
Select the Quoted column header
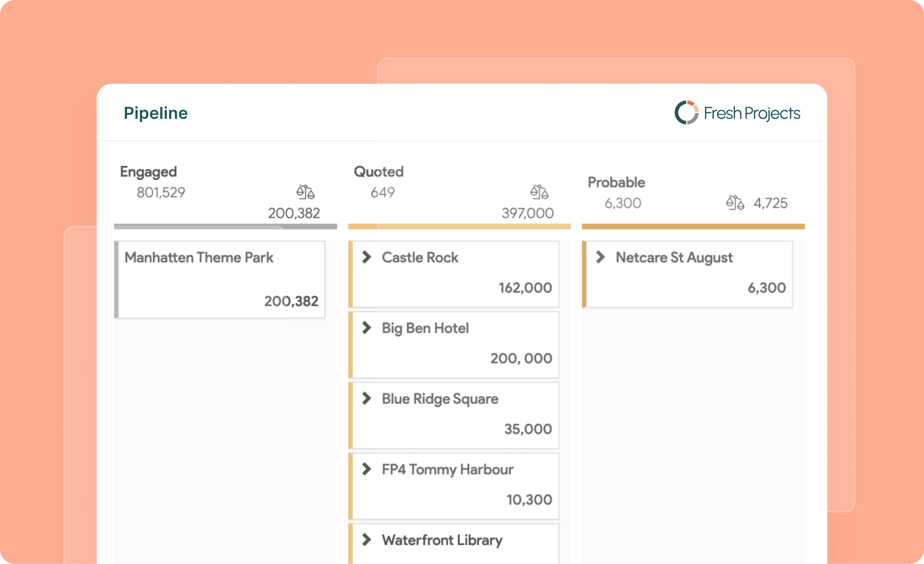coord(379,172)
